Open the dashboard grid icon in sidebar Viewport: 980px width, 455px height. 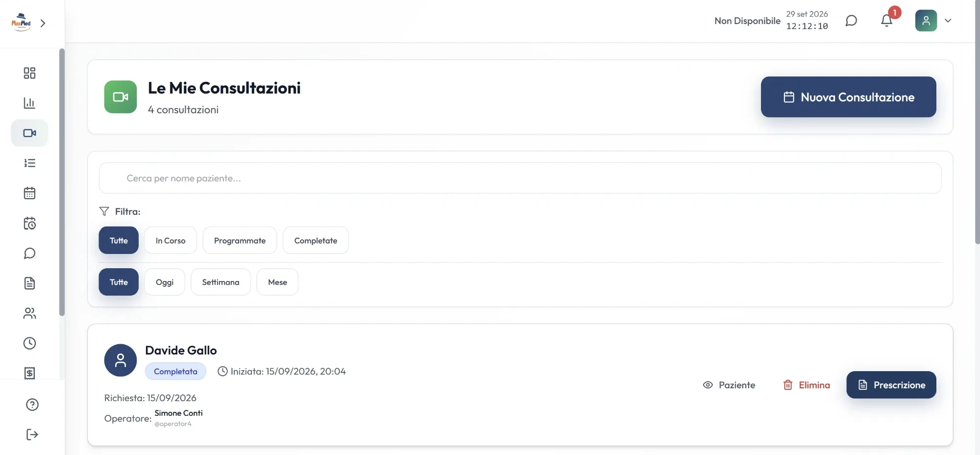click(29, 73)
